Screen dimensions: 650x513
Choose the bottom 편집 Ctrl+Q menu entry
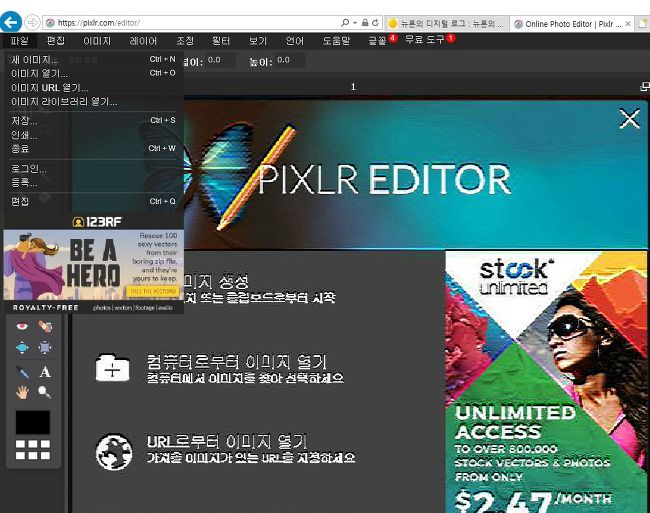pos(93,201)
